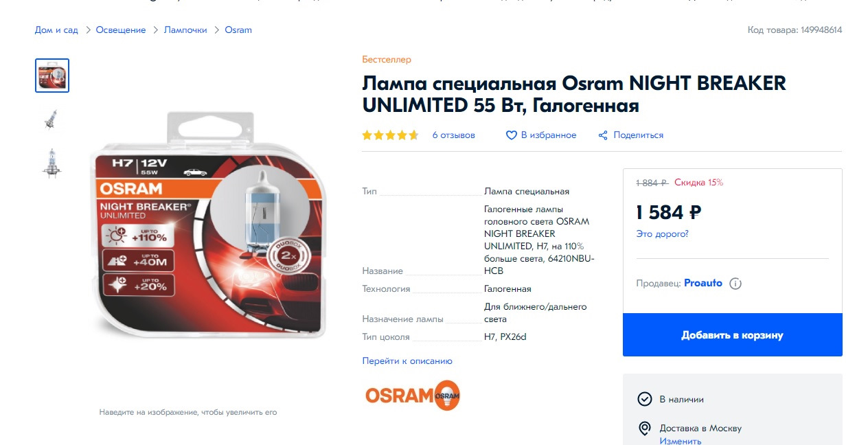Open the Osram breadcrumb link
This screenshot has height=445, width=868.
tap(238, 30)
